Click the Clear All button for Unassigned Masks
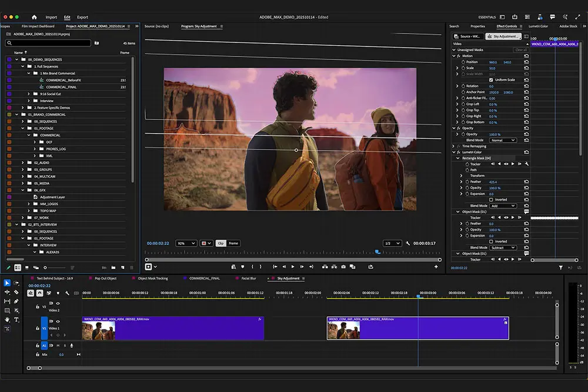 click(521, 50)
